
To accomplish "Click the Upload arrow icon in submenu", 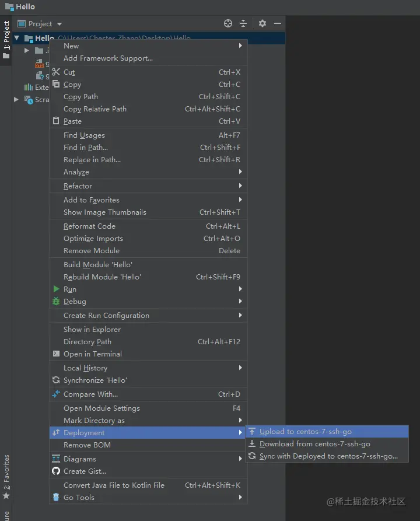I will point(252,431).
